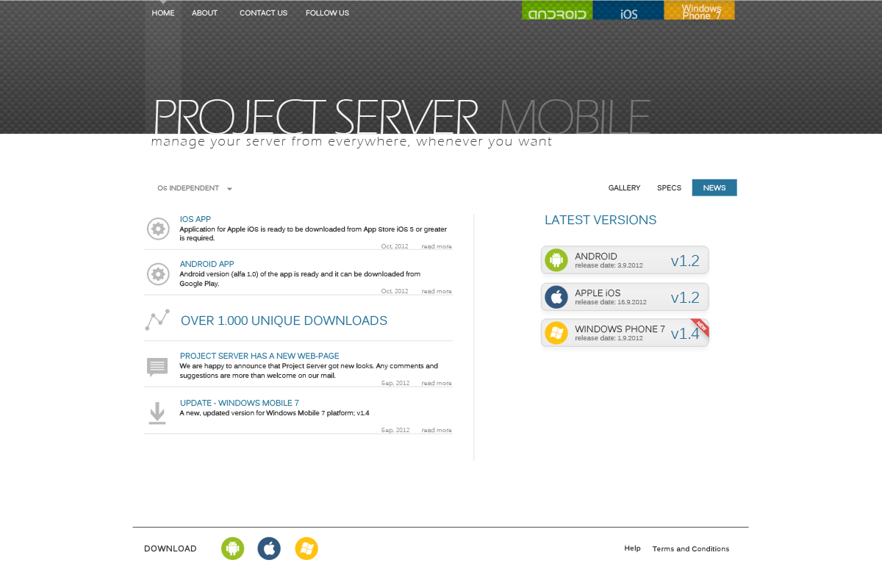This screenshot has height=588, width=882.
Task: Open the About menu item
Action: (204, 12)
